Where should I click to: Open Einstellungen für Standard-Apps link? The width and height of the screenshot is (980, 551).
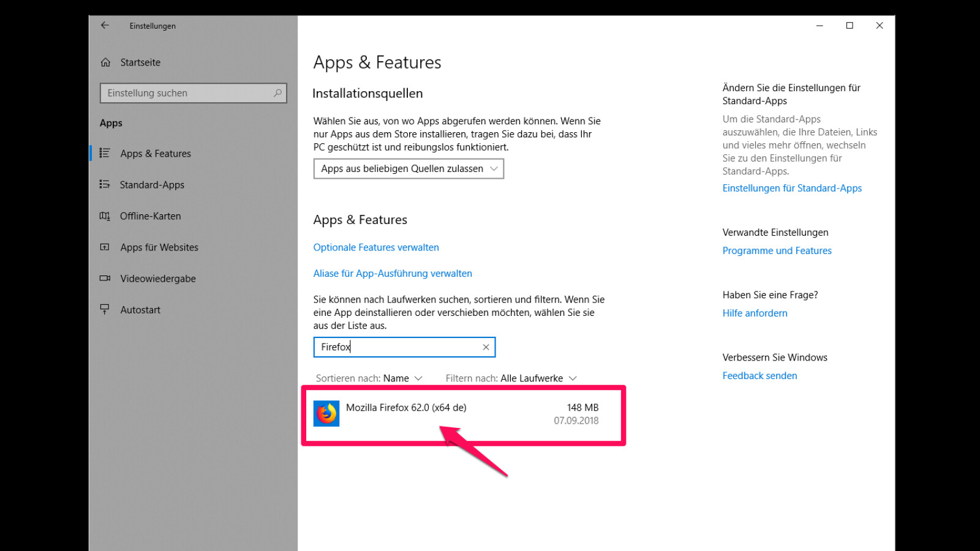tap(792, 189)
